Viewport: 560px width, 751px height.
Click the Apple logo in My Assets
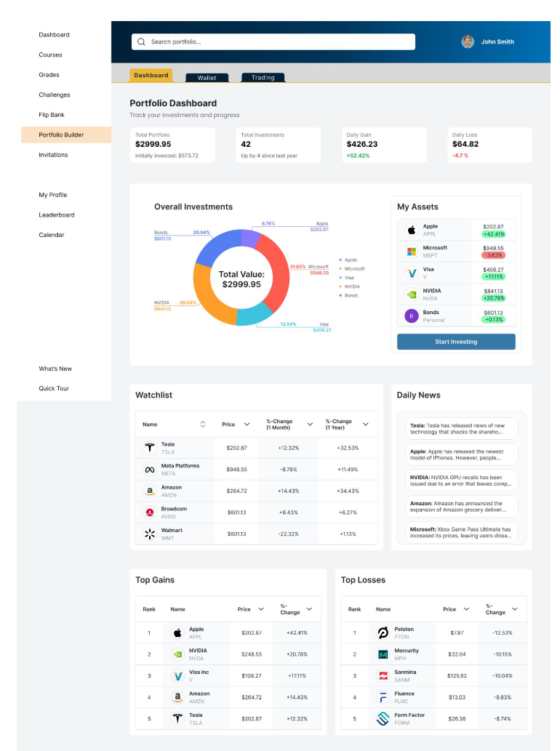[x=412, y=230]
